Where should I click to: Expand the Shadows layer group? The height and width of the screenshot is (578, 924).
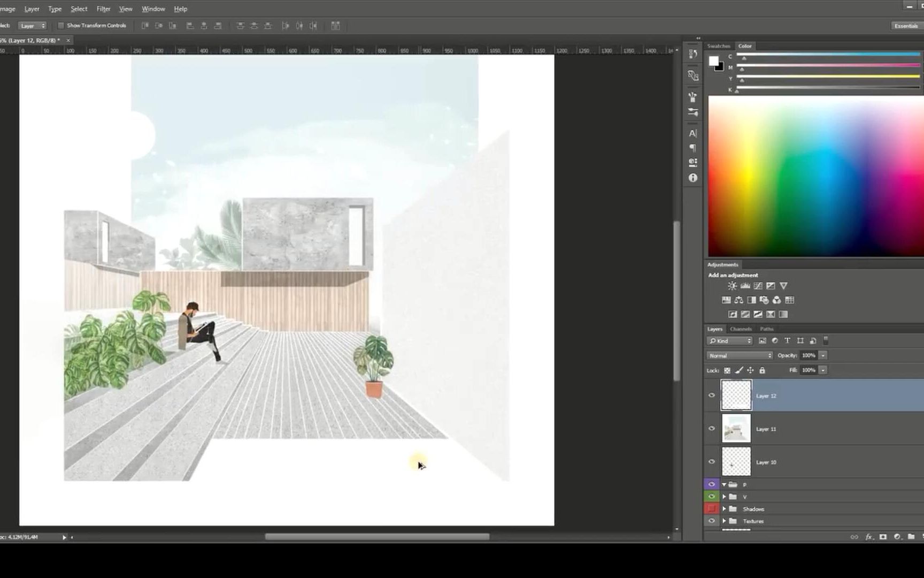pyautogui.click(x=725, y=509)
